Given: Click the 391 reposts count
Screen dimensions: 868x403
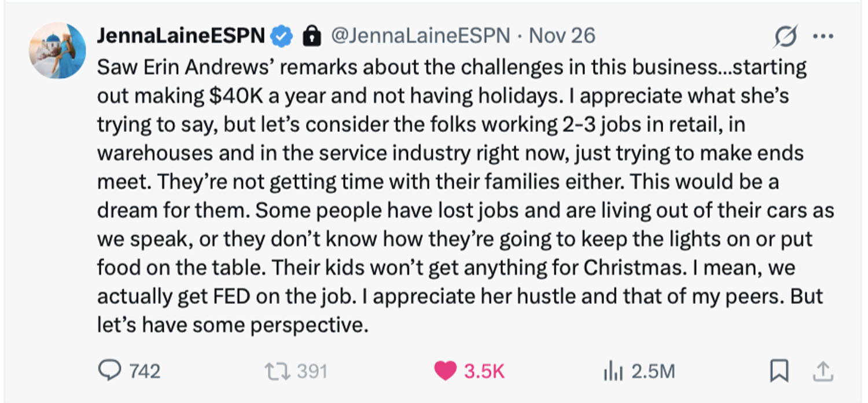Looking at the screenshot, I should point(311,371).
